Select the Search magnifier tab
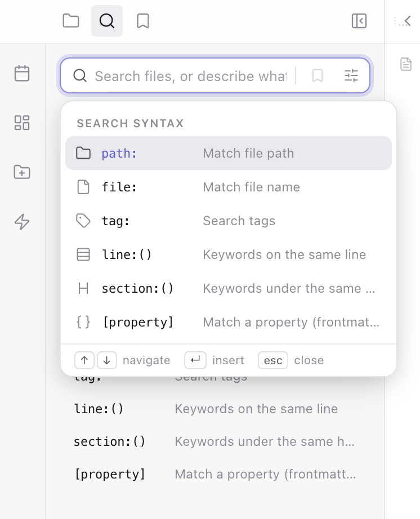This screenshot has width=420, height=519. (107, 21)
